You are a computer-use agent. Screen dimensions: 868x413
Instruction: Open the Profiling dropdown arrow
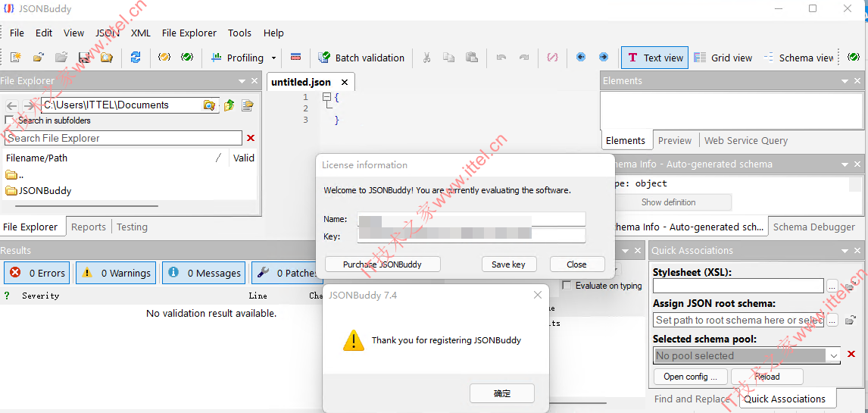coord(273,58)
